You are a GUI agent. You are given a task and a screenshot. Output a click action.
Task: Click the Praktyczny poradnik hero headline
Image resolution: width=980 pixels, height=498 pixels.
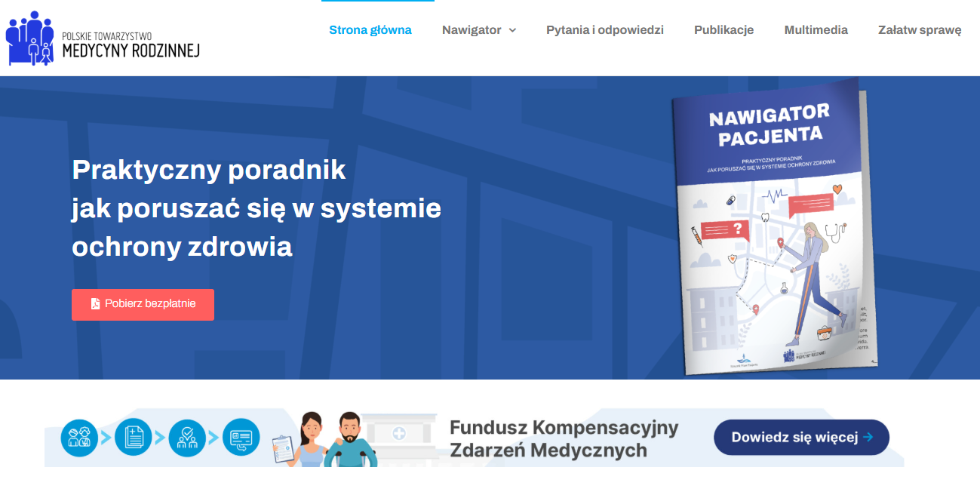[x=257, y=208]
